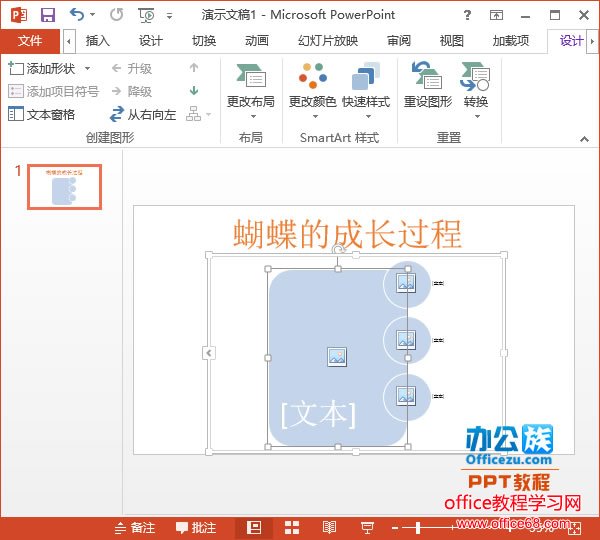Open 更改颜色 color options
Viewport: 600px width, 540px height.
tap(313, 91)
